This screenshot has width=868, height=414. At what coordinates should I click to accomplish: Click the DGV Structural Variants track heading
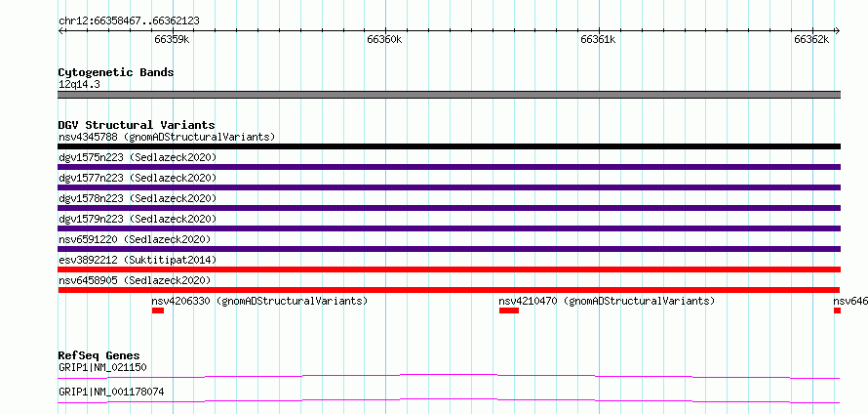click(137, 125)
